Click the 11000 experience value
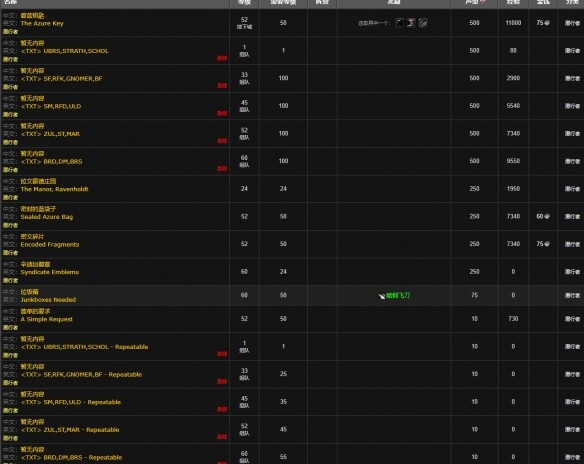 513,23
